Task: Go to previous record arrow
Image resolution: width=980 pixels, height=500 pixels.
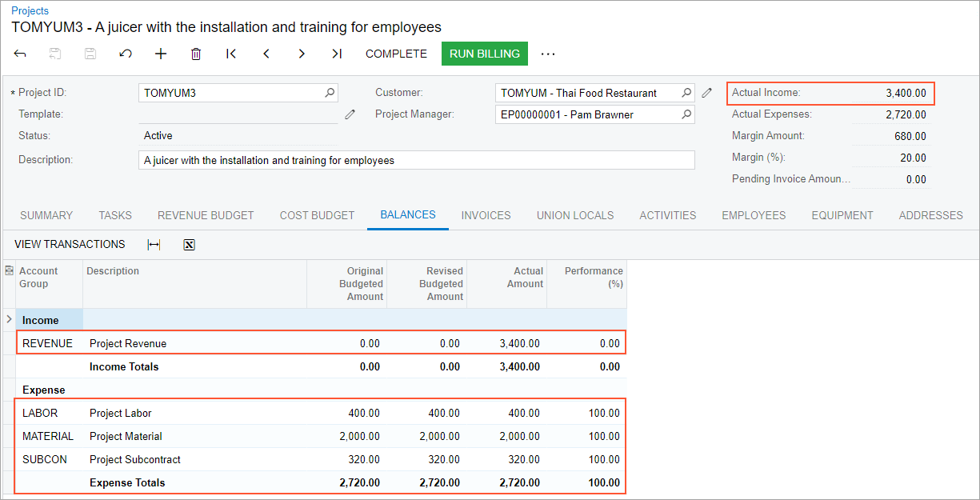Action: click(x=266, y=54)
